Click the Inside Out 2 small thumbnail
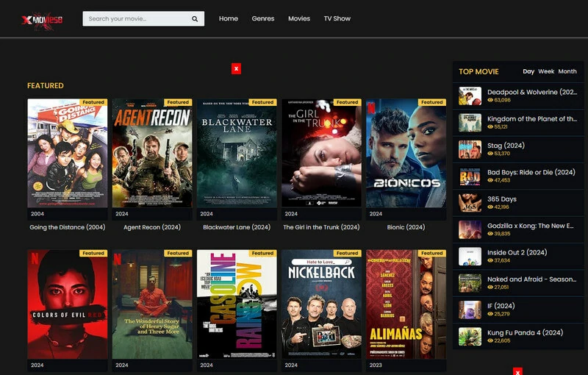The width and height of the screenshot is (588, 375). coord(470,256)
